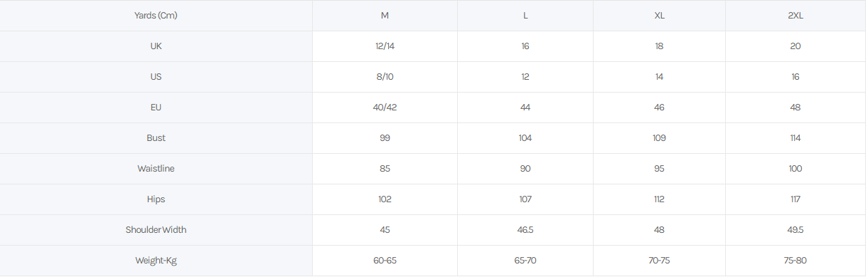Click the 104 bust value for L

coord(525,138)
